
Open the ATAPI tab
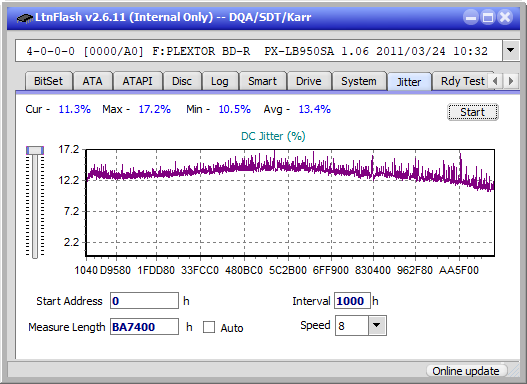pyautogui.click(x=137, y=81)
